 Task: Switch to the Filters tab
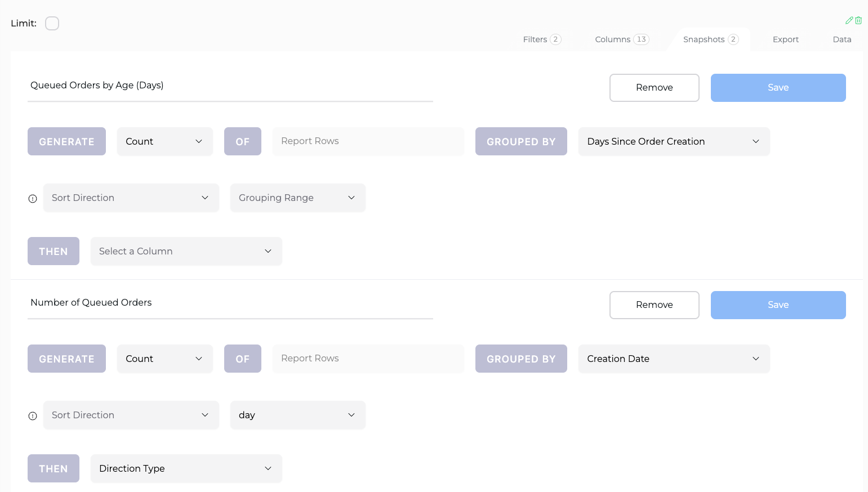point(542,39)
